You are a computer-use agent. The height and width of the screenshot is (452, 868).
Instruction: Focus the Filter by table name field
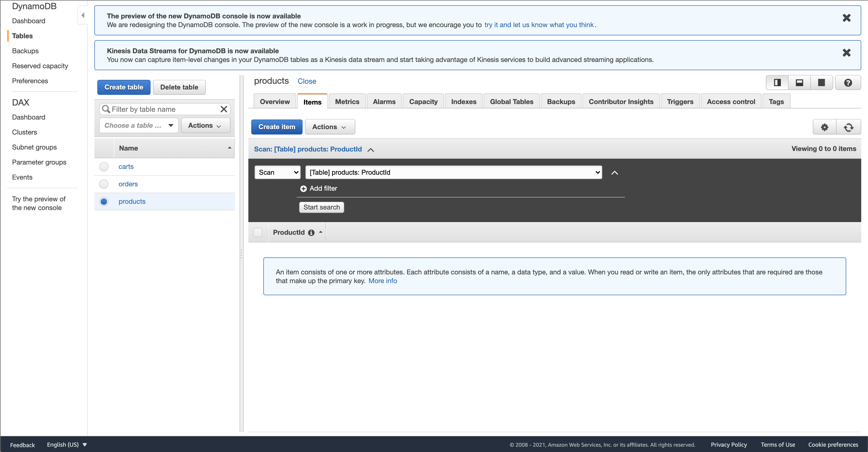click(x=165, y=109)
